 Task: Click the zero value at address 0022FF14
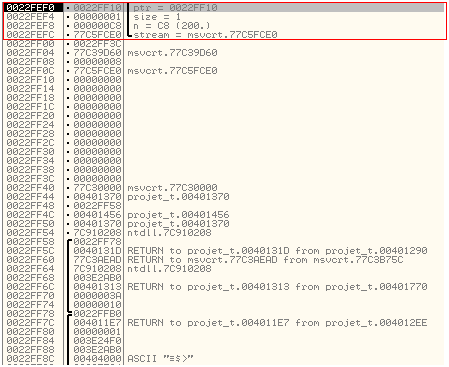[x=97, y=89]
